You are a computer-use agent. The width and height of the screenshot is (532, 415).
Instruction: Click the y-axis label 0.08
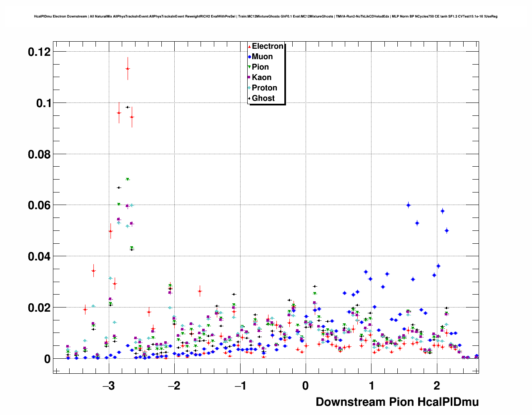(x=39, y=155)
